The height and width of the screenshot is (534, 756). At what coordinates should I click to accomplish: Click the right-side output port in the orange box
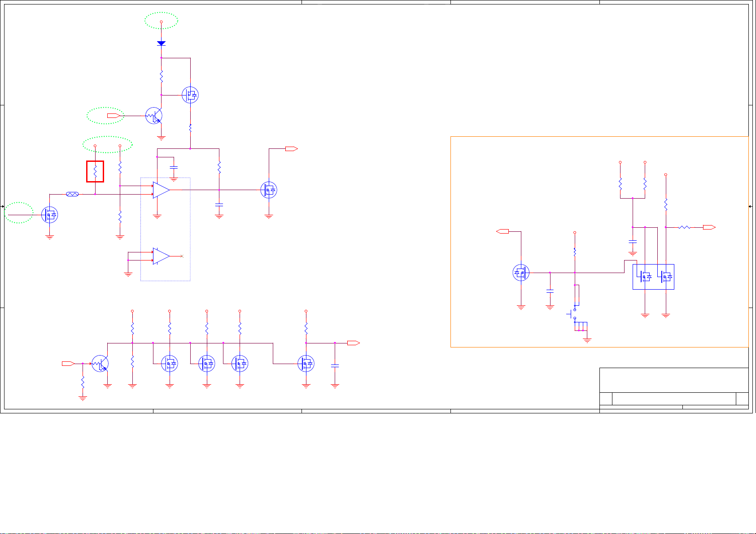(709, 227)
